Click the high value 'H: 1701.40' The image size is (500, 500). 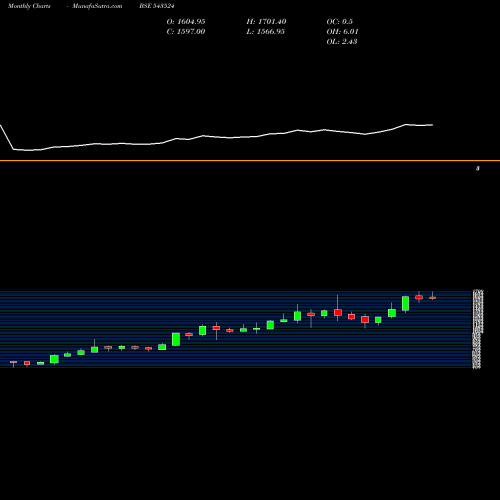tap(266, 22)
